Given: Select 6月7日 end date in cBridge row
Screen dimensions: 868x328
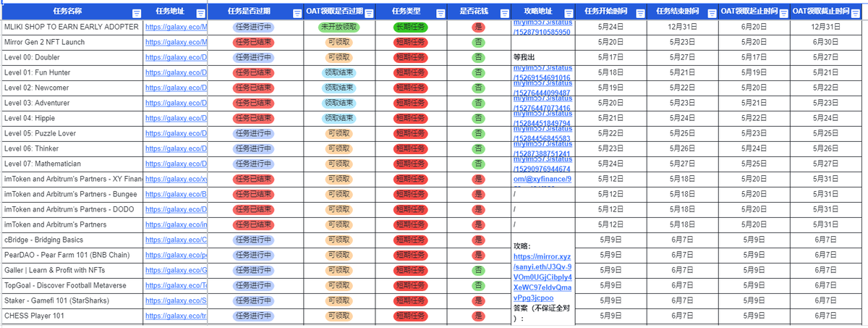Looking at the screenshot, I should pyautogui.click(x=683, y=240).
